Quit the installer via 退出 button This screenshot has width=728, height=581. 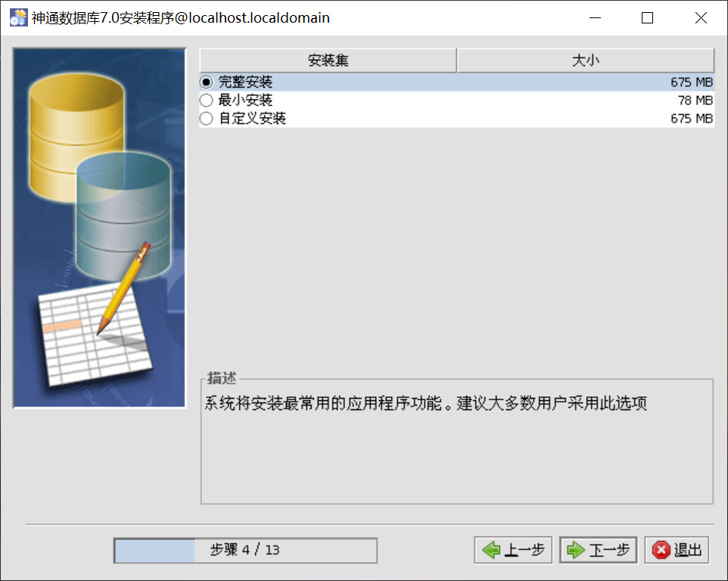tap(677, 550)
